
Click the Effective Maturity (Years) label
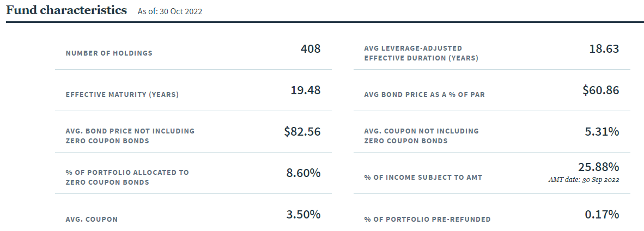point(122,95)
